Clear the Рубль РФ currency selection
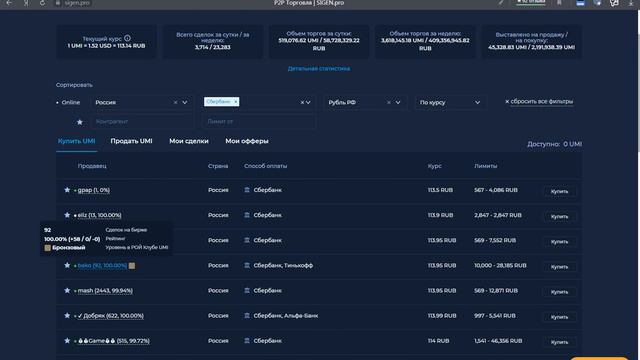 pyautogui.click(x=389, y=102)
